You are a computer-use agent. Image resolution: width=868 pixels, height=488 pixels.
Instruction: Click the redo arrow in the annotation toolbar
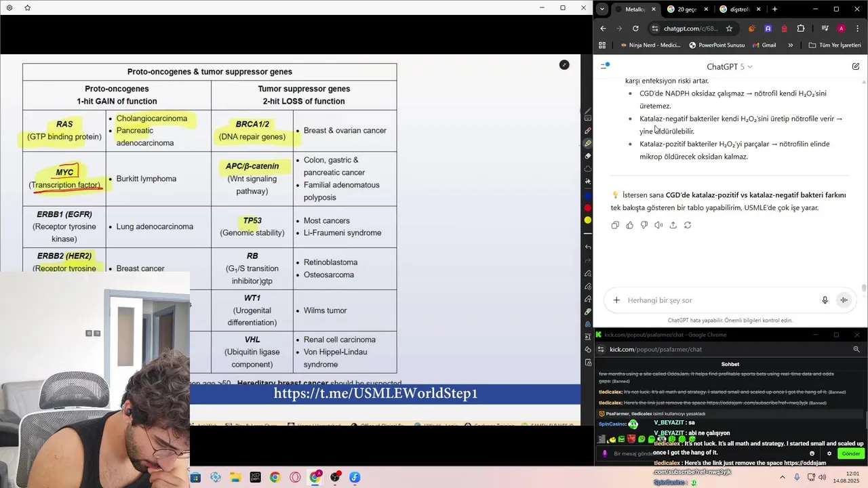[588, 260]
